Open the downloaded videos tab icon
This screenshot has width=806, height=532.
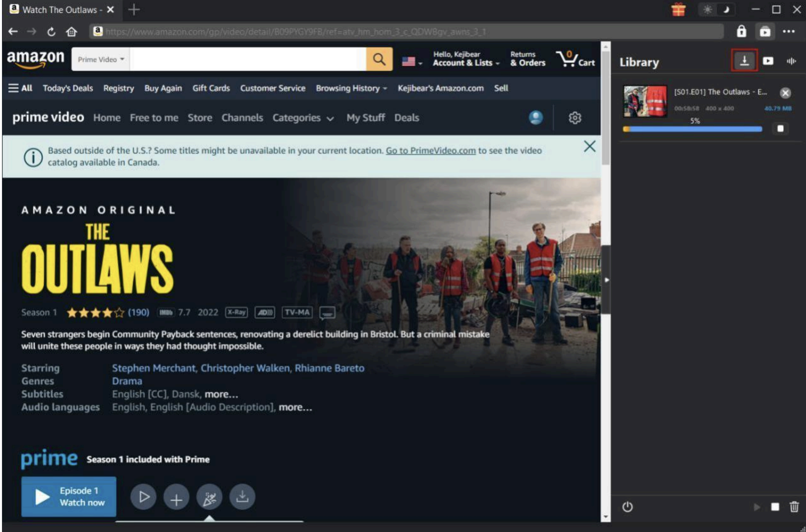point(768,61)
